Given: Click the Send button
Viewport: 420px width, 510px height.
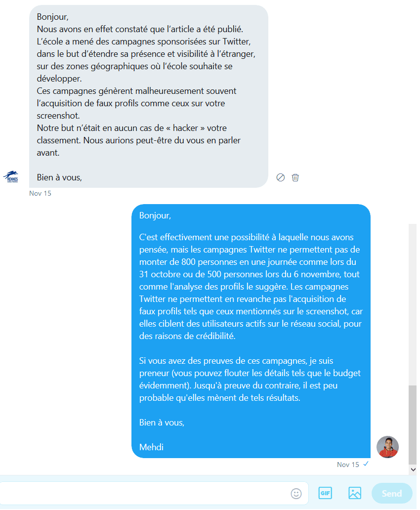Looking at the screenshot, I should click(x=392, y=493).
